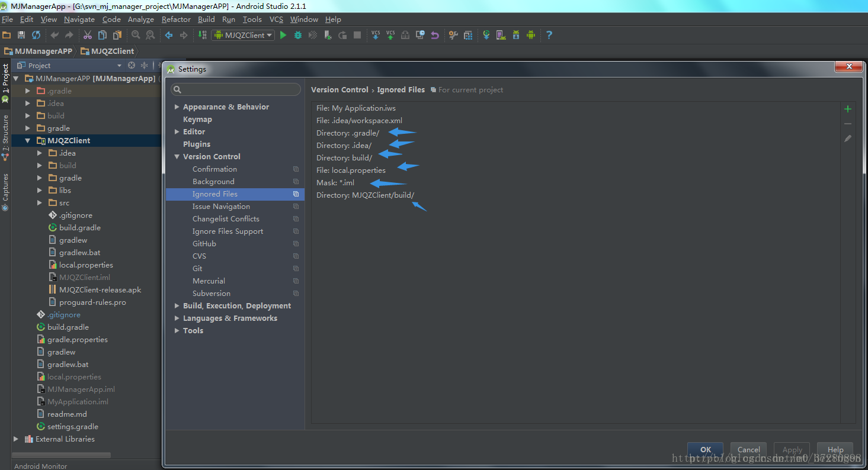Expand the Tools settings node
The height and width of the screenshot is (470, 868).
pos(177,331)
